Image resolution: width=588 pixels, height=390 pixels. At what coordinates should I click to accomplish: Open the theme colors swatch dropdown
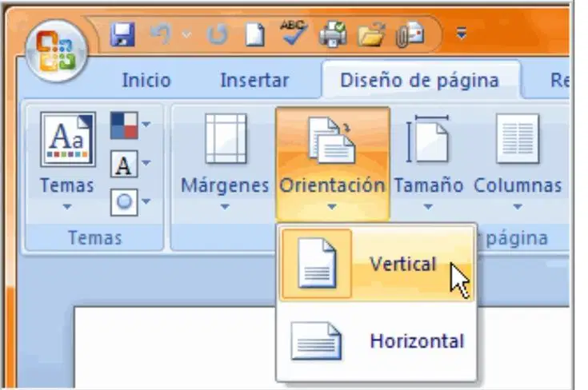pos(130,125)
